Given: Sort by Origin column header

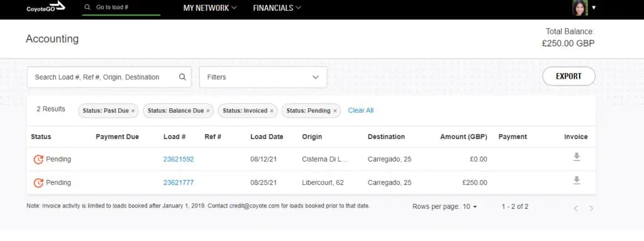Looking at the screenshot, I should [312, 137].
